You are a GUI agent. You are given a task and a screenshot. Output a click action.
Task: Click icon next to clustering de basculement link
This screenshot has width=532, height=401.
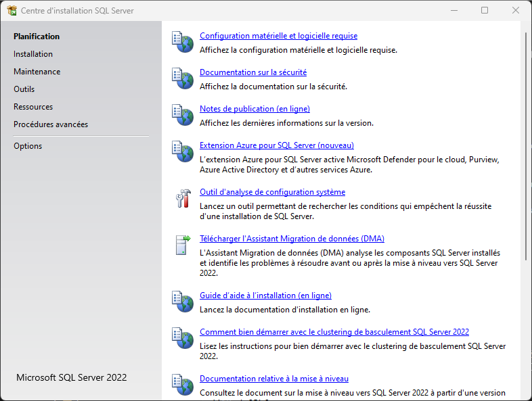click(x=183, y=338)
